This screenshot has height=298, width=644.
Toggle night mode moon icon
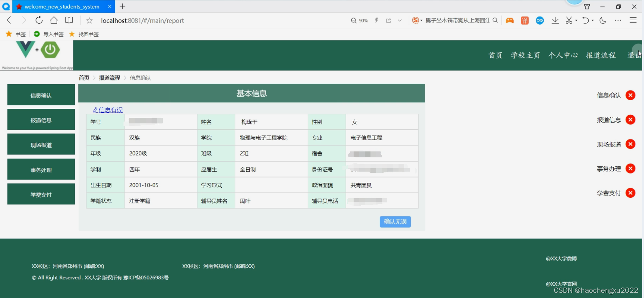point(602,21)
